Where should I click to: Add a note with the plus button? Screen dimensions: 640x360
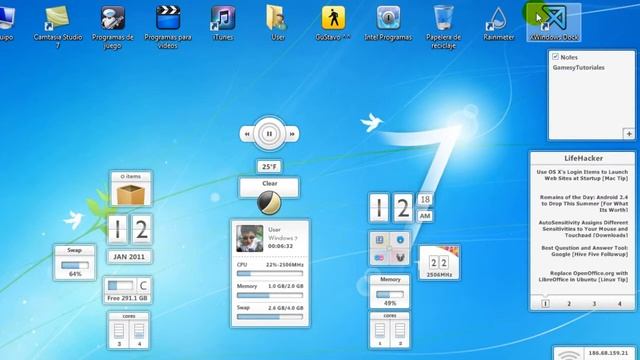[629, 133]
